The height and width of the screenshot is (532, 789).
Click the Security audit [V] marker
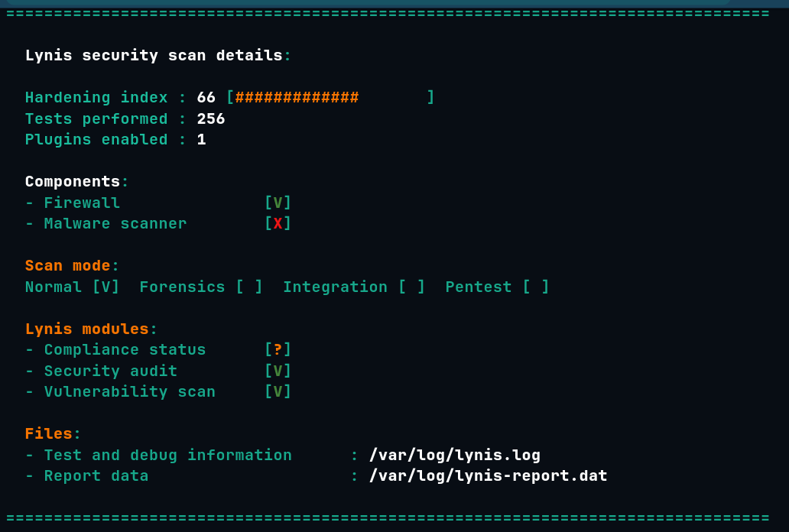point(278,371)
